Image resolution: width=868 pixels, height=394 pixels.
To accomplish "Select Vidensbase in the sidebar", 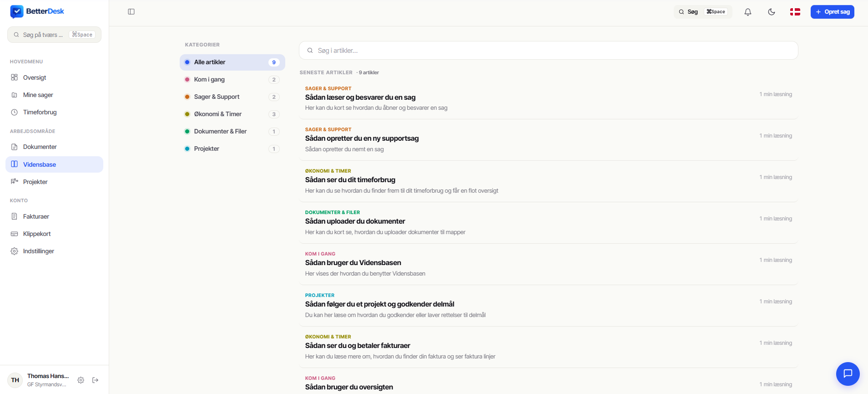I will click(x=54, y=164).
